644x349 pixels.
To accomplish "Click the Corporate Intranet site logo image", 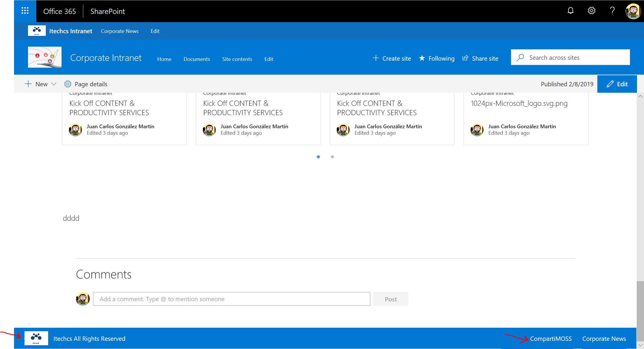I will pos(45,57).
